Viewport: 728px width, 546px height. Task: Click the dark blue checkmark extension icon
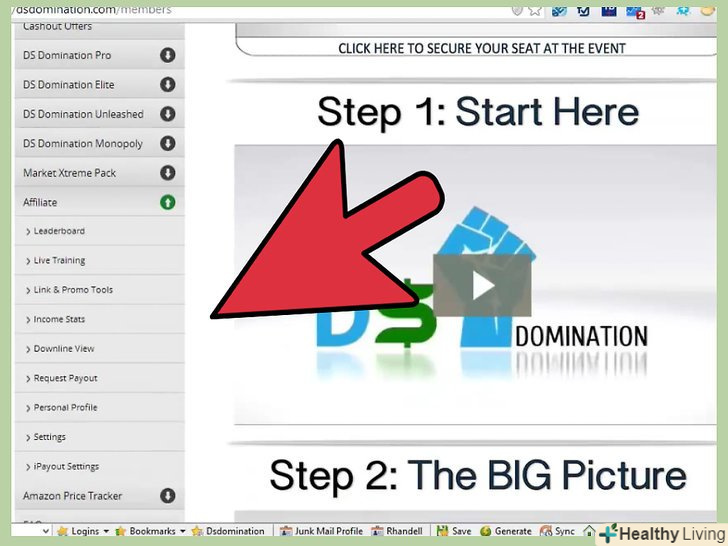coord(583,10)
